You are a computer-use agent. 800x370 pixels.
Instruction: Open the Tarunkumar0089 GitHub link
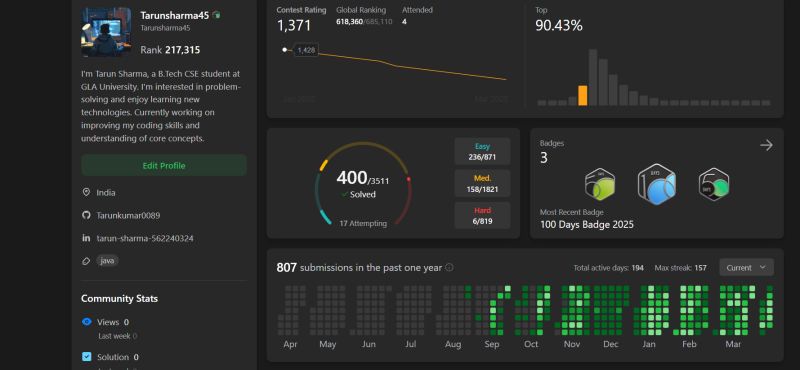point(128,215)
